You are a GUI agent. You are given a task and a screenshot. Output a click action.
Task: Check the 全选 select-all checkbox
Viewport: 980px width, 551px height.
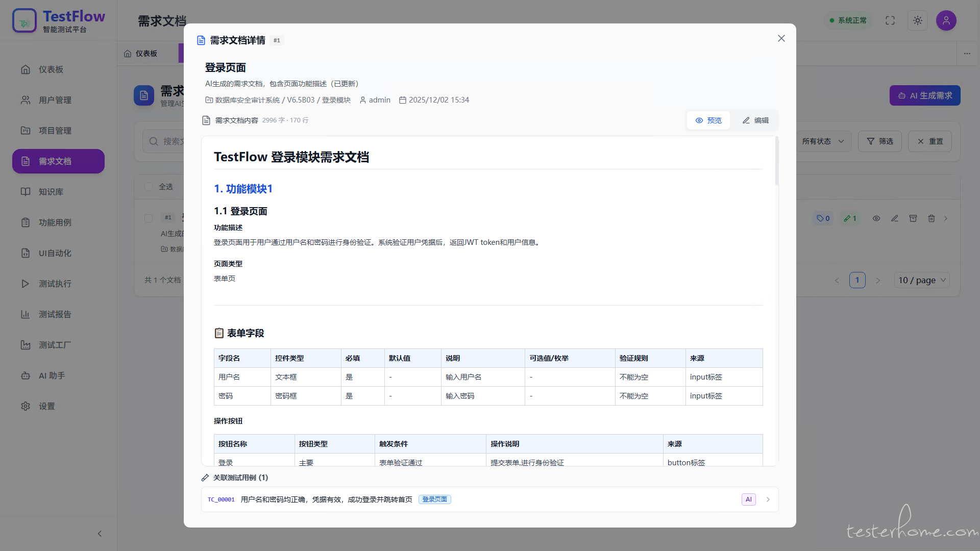(x=149, y=187)
